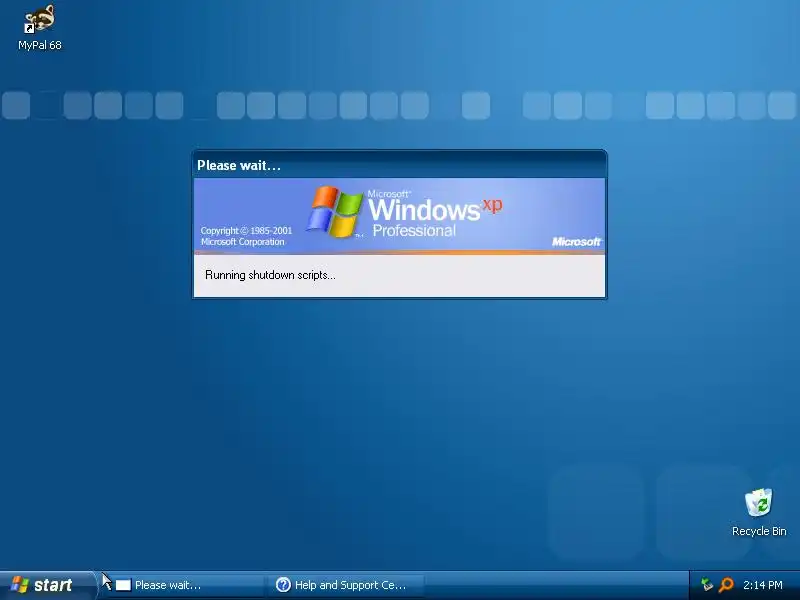Click the orange magnifier tray icon

coord(726,585)
